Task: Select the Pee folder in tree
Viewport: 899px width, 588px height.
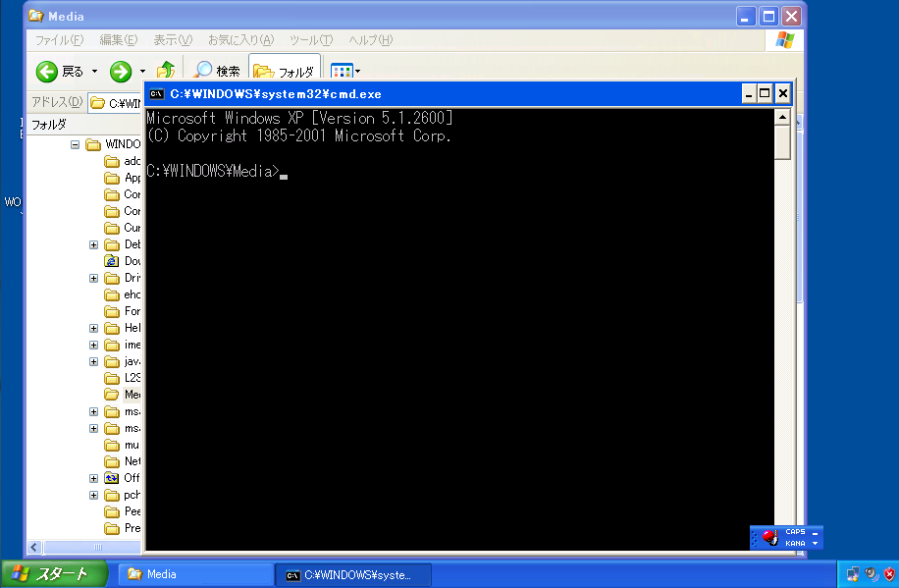Action: 123,511
